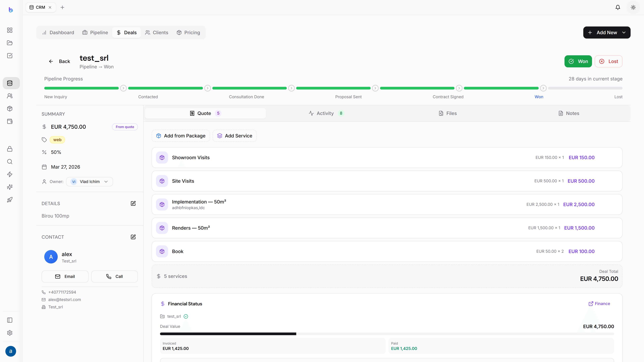Screen dimensions: 644x362
Task: Open a new tab with plus icon
Action: click(x=63, y=8)
